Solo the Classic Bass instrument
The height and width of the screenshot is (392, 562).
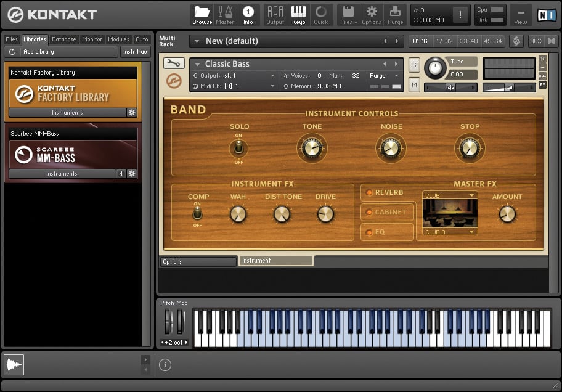click(414, 65)
